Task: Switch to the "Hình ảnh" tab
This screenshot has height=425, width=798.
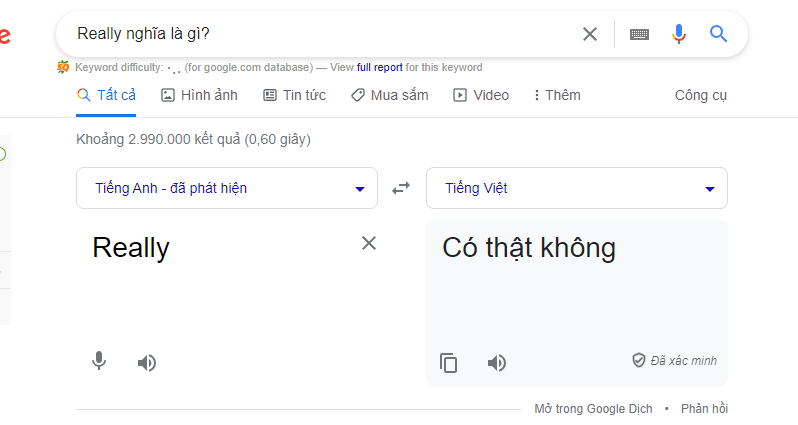Action: click(199, 95)
